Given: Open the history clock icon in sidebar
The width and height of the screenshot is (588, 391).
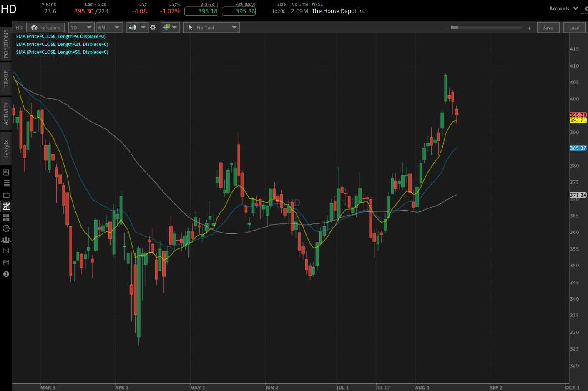Looking at the screenshot, I should 6,228.
